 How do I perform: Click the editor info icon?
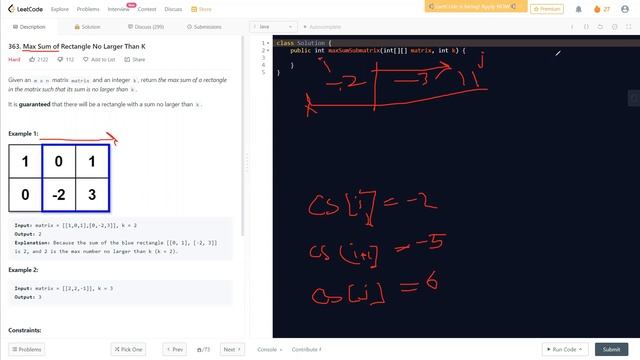coord(572,27)
